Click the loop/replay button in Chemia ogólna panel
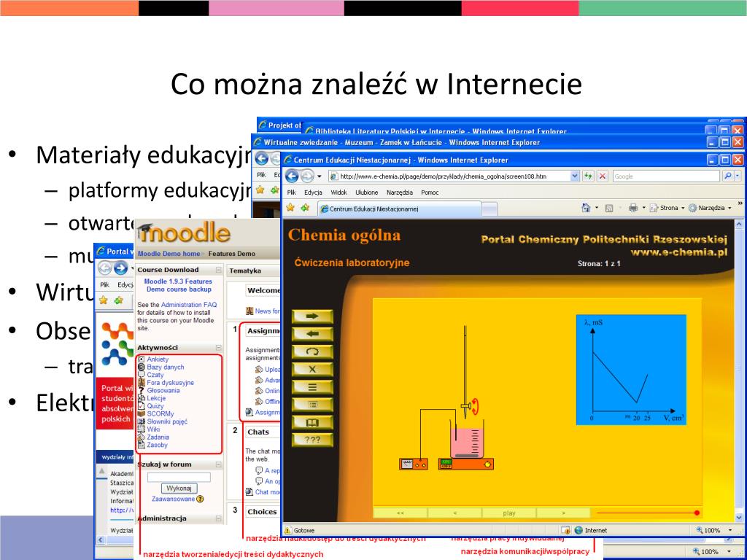Viewport: 747px width, 560px height. tap(312, 351)
